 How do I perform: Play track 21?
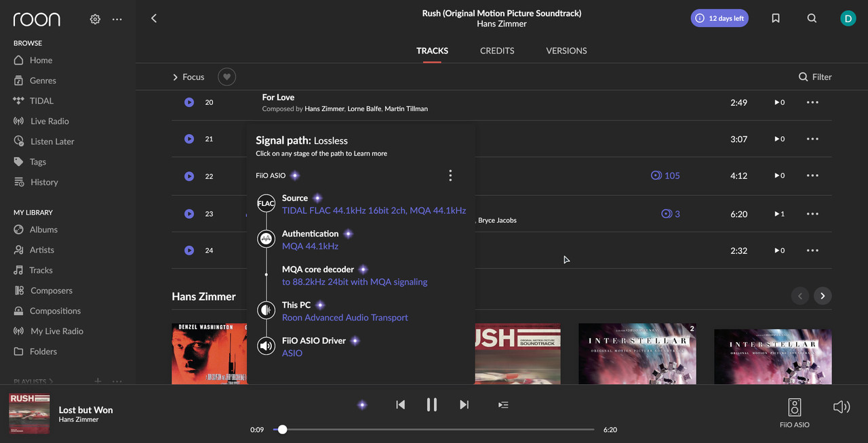point(189,139)
